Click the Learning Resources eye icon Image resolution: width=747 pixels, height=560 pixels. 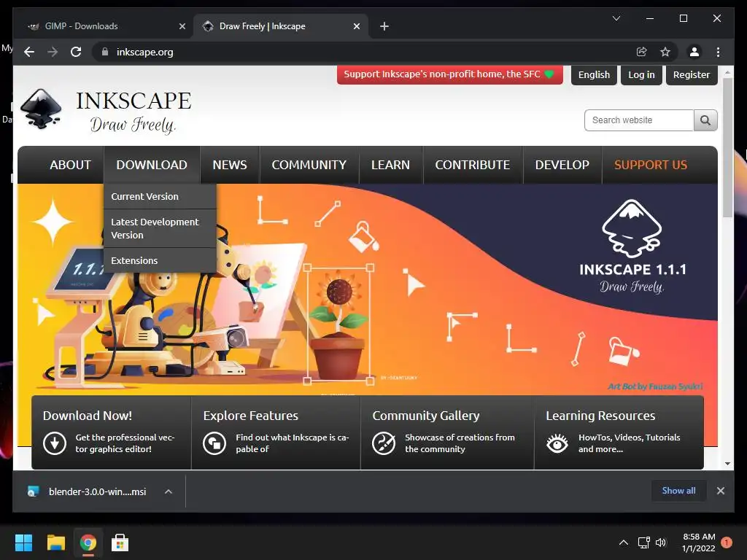click(x=557, y=443)
